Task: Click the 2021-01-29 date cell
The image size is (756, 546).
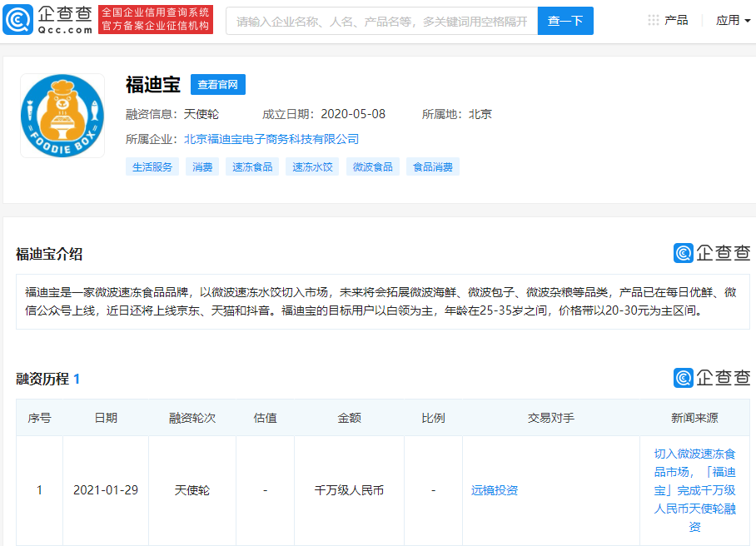Action: 106,490
